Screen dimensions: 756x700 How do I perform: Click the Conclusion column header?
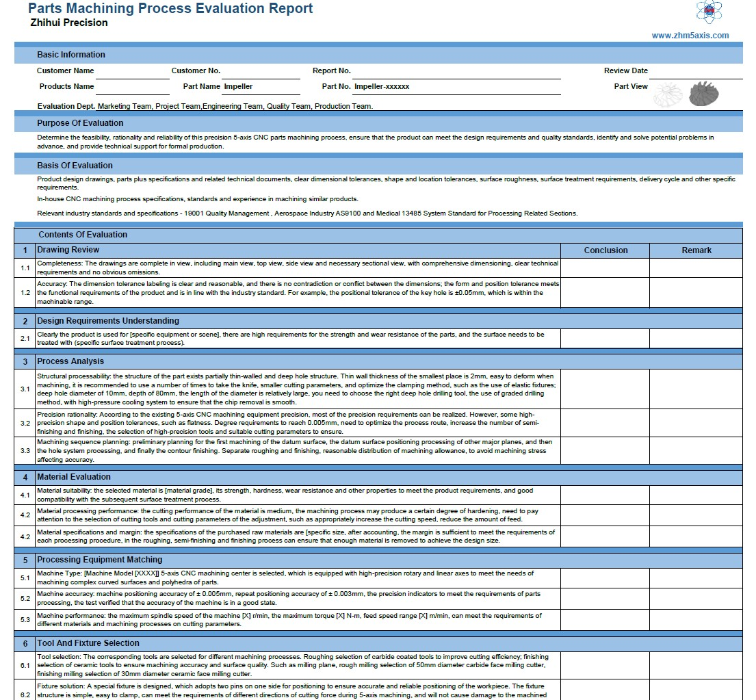pyautogui.click(x=605, y=250)
